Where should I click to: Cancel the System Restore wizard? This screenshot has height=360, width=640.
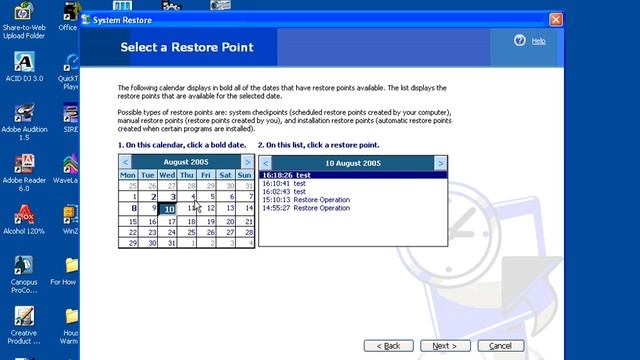pyautogui.click(x=501, y=346)
